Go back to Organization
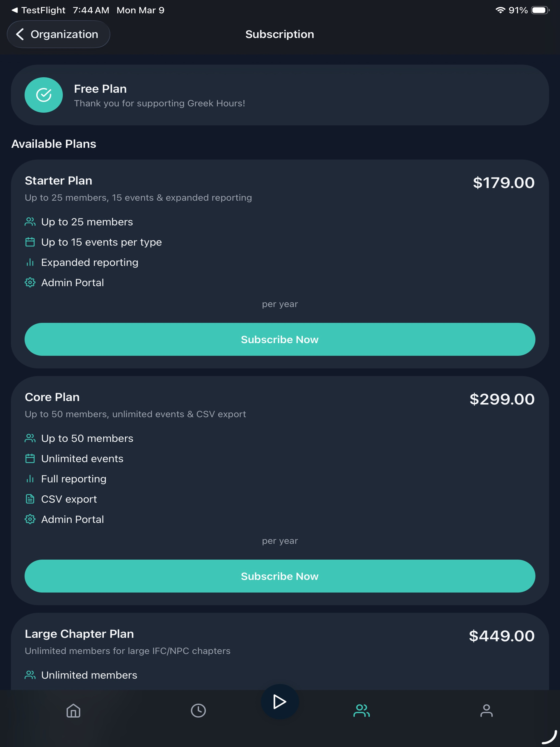560x747 pixels. (x=58, y=34)
